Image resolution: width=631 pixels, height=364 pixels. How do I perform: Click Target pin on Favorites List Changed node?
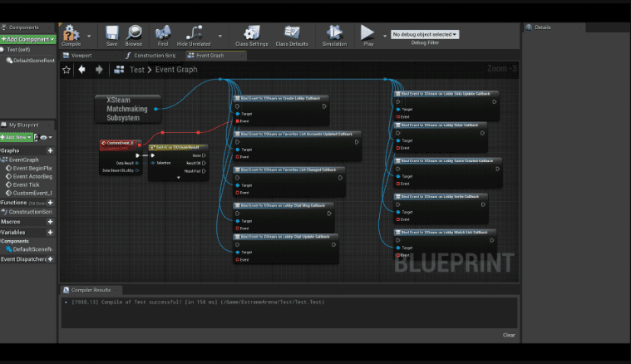[x=238, y=185]
